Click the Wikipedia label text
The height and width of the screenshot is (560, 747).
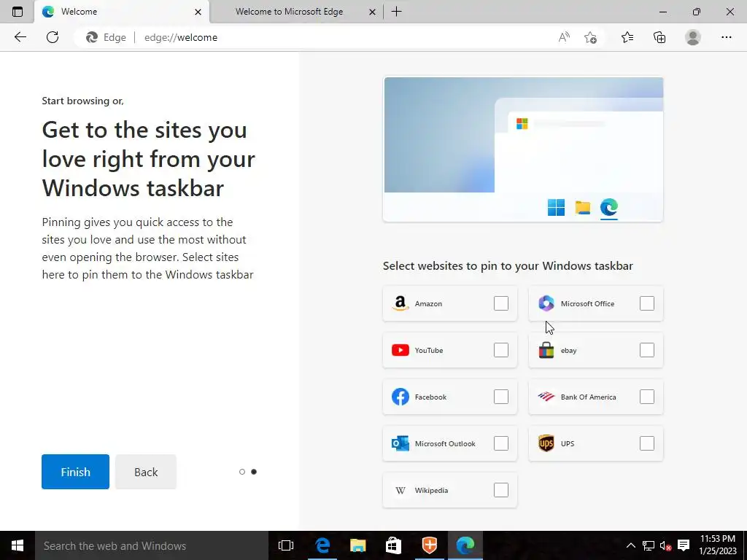coord(431,490)
